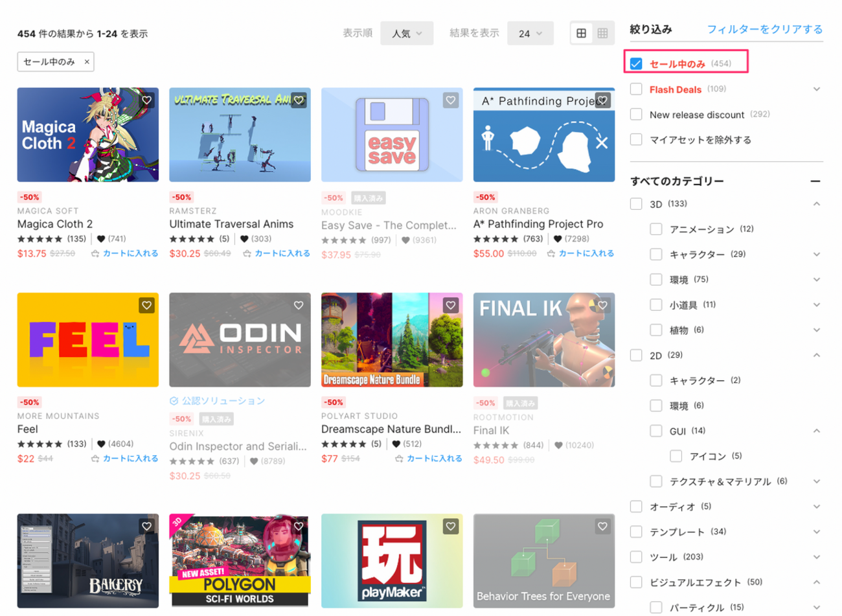Expand the 植物 subcategory
The image size is (842, 616).
pyautogui.click(x=817, y=330)
